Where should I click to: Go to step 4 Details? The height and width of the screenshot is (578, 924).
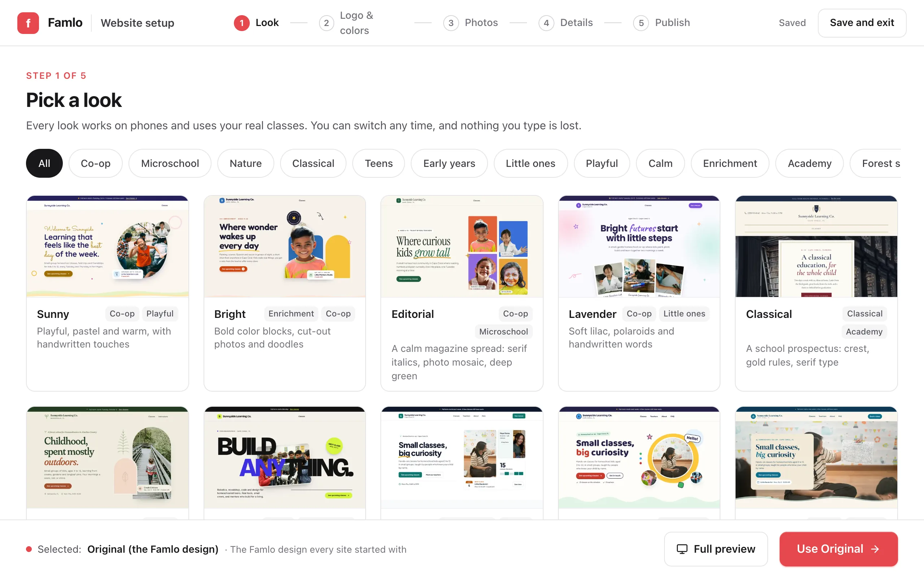coord(566,23)
